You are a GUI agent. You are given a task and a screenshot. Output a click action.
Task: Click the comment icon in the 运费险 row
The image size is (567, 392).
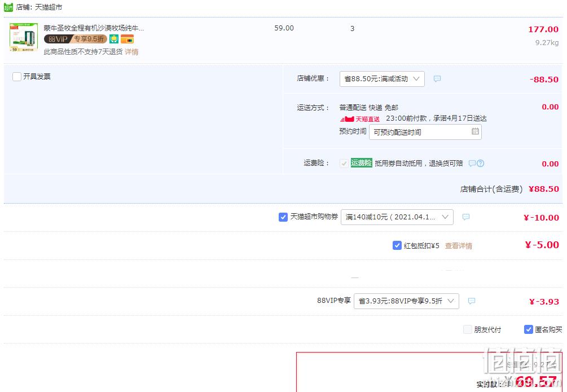pos(472,164)
